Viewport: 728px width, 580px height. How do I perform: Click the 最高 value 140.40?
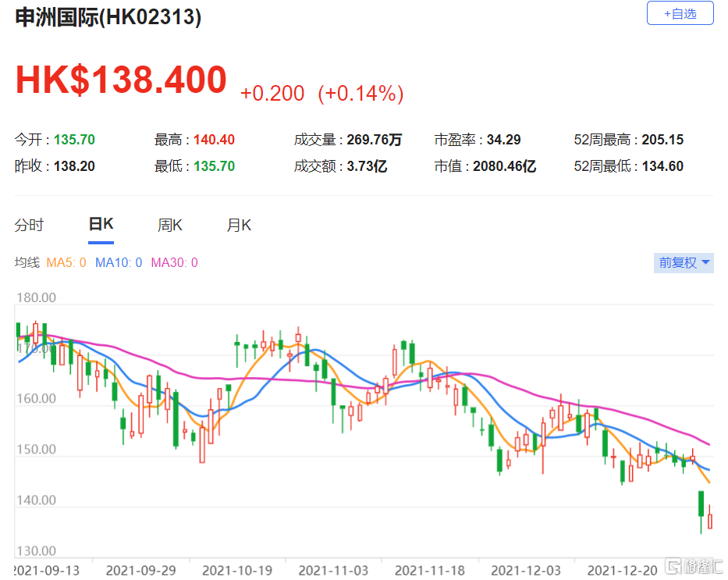coord(214,139)
